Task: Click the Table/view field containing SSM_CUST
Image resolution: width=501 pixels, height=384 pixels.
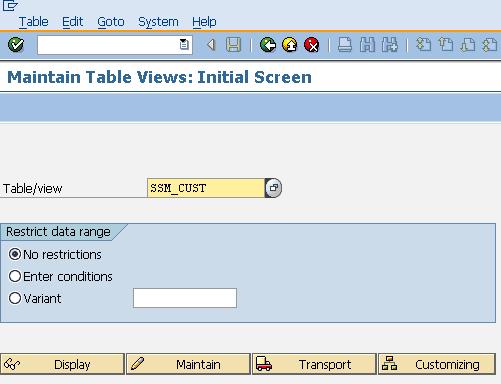Action: [206, 188]
